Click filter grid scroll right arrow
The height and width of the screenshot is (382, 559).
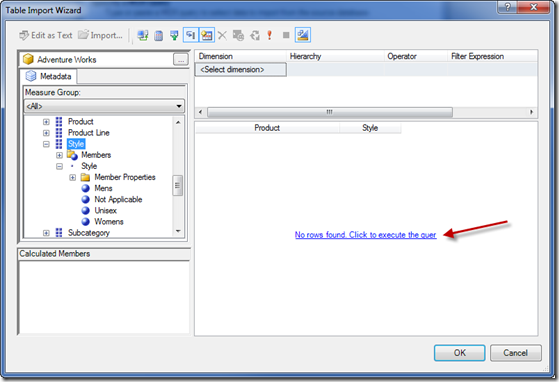[x=531, y=112]
